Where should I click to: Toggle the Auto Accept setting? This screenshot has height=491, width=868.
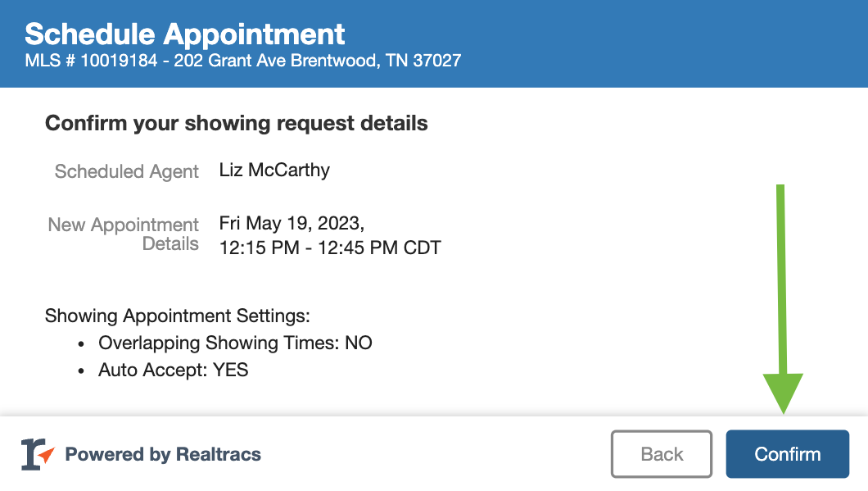[173, 370]
